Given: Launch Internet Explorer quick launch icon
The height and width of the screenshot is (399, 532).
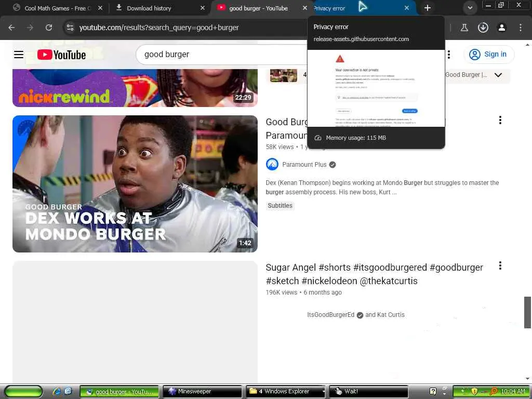Looking at the screenshot, I should tap(56, 391).
